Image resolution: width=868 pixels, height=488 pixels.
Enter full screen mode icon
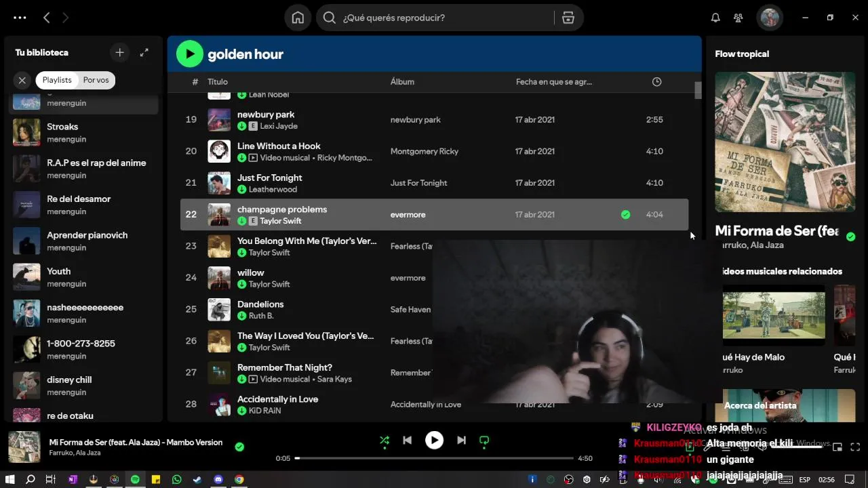(x=855, y=447)
